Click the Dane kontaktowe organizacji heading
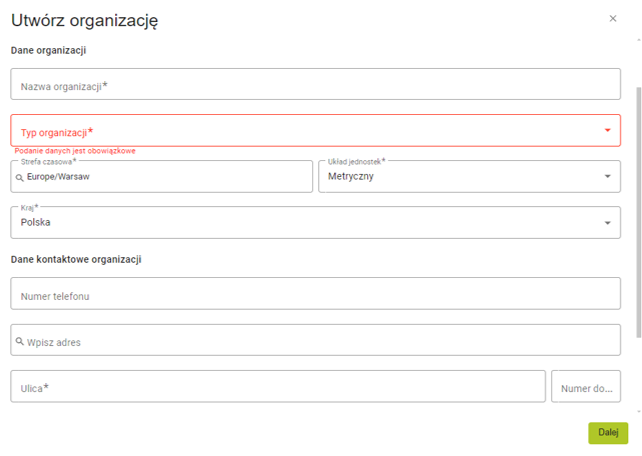 [76, 260]
